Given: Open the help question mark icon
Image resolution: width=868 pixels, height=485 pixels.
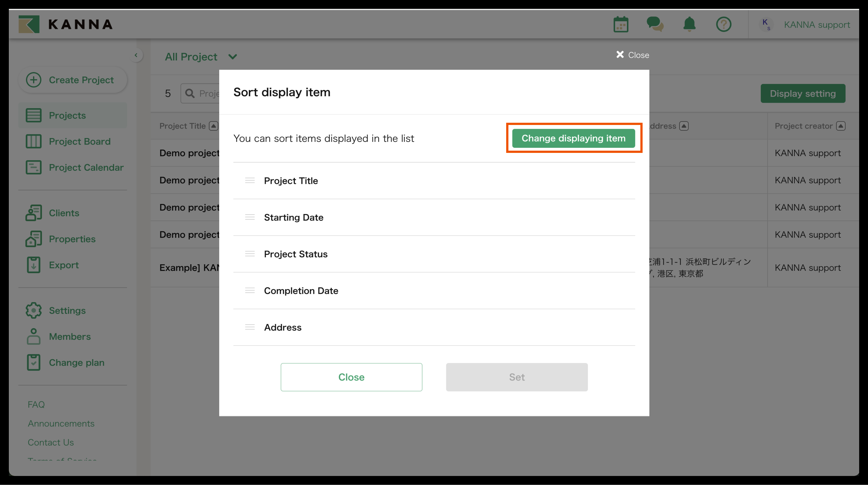Looking at the screenshot, I should pyautogui.click(x=723, y=24).
